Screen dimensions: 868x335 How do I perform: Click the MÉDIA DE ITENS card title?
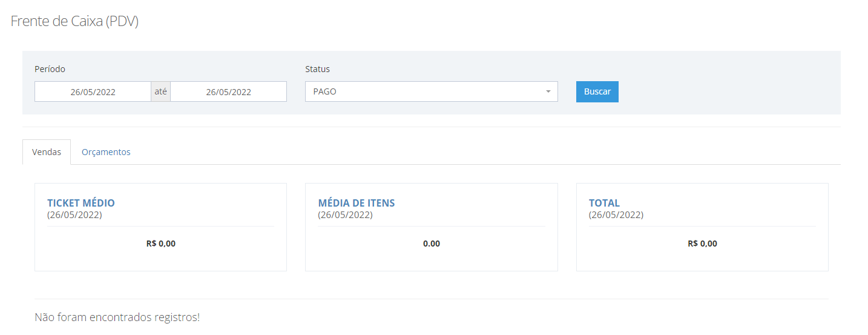(357, 203)
